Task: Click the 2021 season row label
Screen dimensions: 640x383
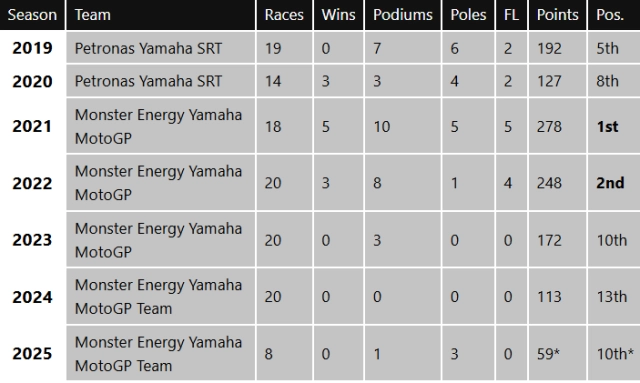Action: [32, 126]
